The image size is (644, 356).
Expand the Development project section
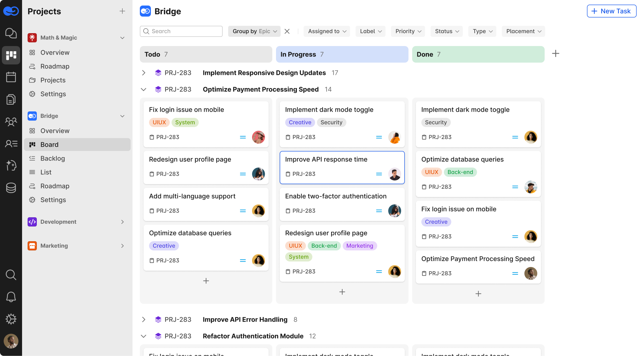[122, 222]
